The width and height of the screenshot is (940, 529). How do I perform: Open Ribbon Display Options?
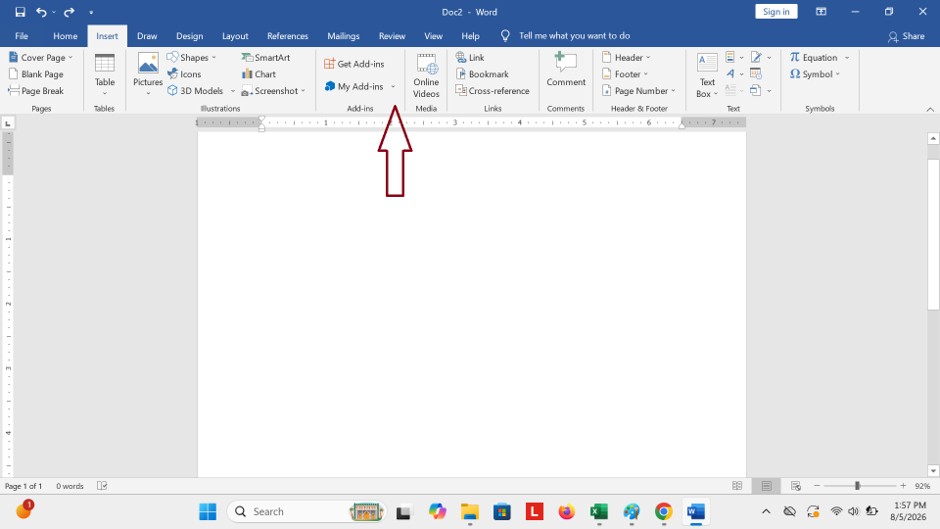(821, 12)
